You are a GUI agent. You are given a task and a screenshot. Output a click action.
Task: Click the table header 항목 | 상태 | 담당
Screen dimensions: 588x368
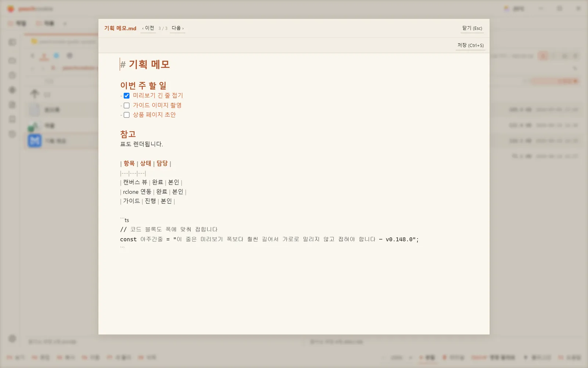pyautogui.click(x=146, y=163)
